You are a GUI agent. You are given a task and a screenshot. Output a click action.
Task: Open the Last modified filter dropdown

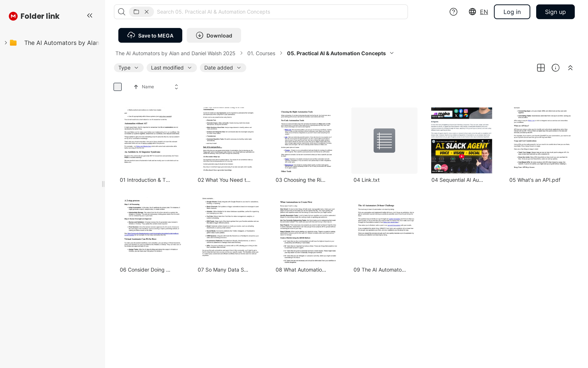tap(172, 68)
